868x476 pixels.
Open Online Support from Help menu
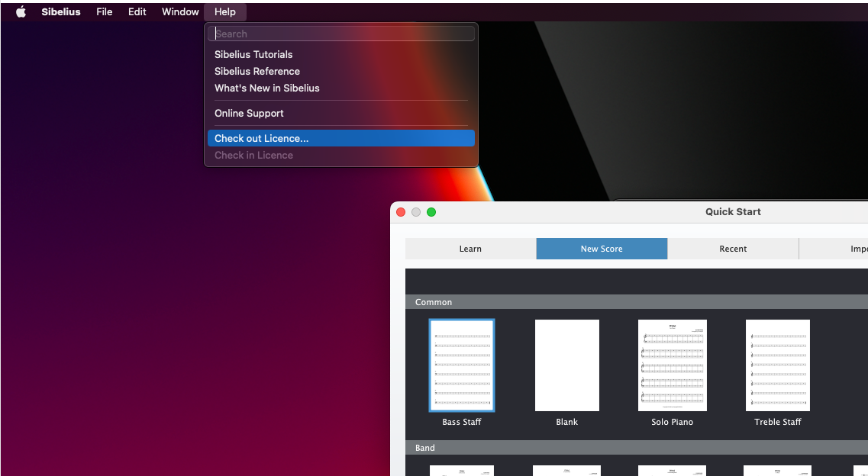pos(341,114)
